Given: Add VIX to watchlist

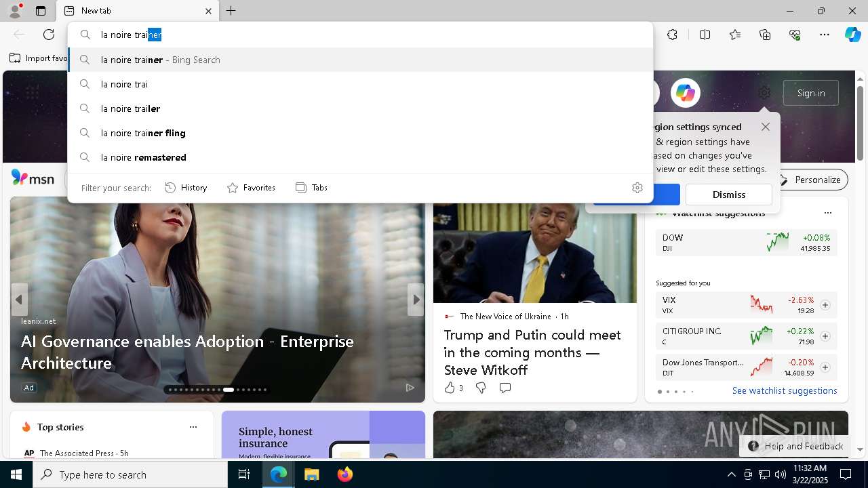Looking at the screenshot, I should (825, 305).
